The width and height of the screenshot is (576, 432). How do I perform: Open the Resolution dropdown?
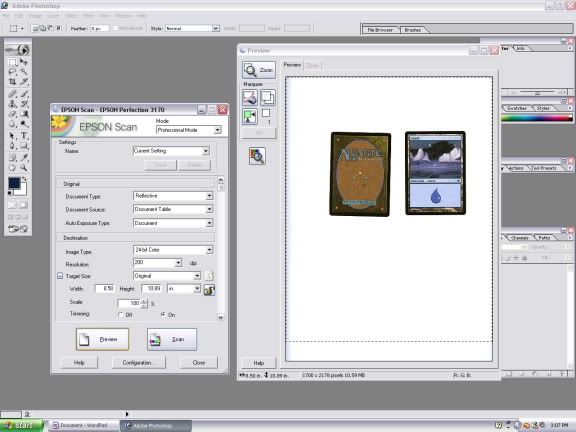coord(157,263)
